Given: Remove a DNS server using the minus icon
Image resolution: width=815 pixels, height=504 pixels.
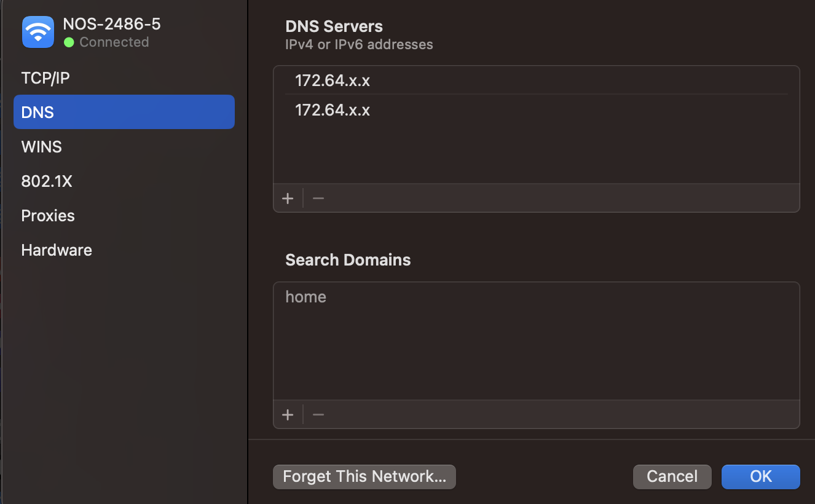Looking at the screenshot, I should tap(318, 198).
